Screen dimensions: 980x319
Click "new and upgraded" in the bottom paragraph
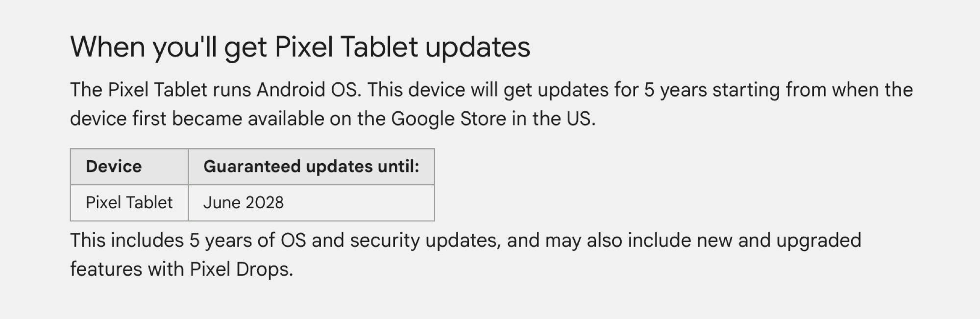779,241
